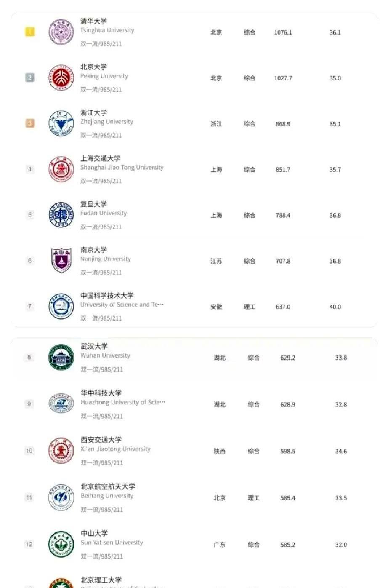This screenshot has width=388, height=588.
Task: Select Shanghai Jiao Tong University's emblem
Action: click(x=61, y=169)
